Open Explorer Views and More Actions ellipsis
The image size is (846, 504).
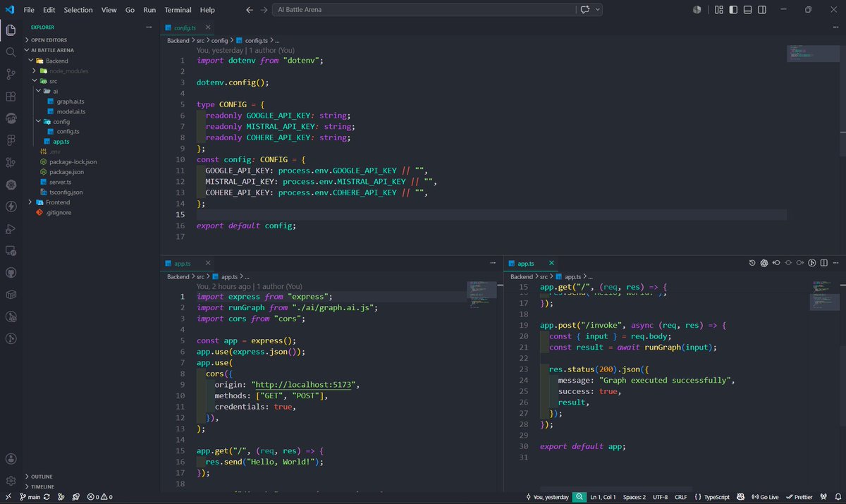(149, 27)
